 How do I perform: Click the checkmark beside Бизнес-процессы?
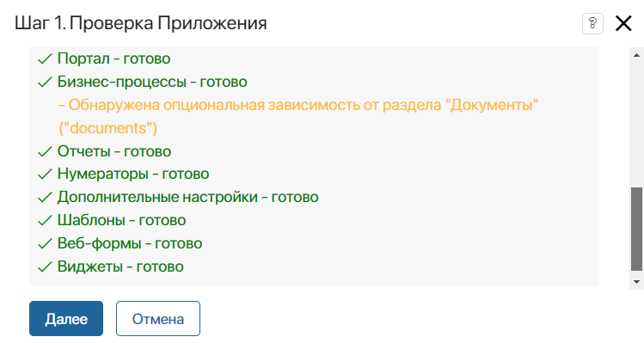click(x=45, y=83)
